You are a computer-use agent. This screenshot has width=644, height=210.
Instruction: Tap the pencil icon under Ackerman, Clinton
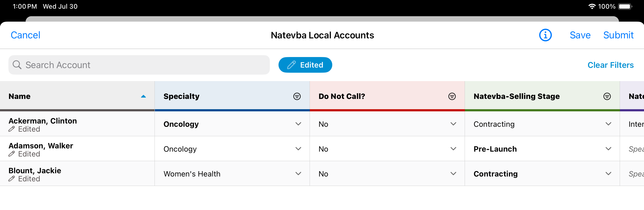[12, 129]
